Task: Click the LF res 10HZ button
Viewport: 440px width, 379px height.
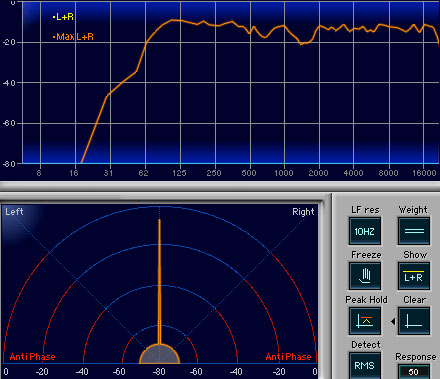Action: (x=365, y=231)
